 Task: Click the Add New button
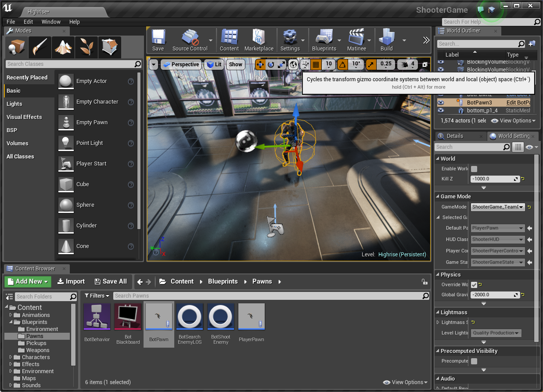pos(28,282)
